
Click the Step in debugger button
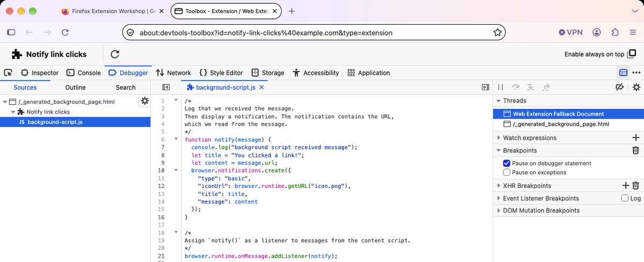[531, 87]
